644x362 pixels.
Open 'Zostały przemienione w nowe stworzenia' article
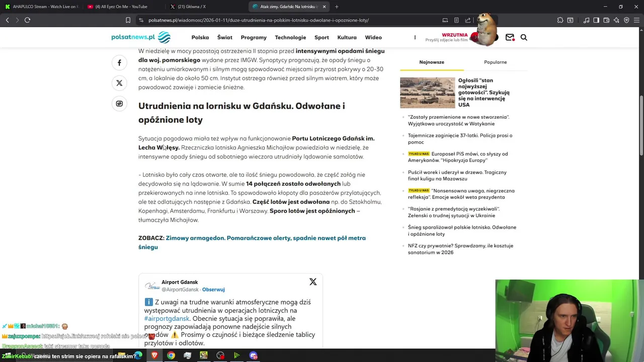(459, 120)
